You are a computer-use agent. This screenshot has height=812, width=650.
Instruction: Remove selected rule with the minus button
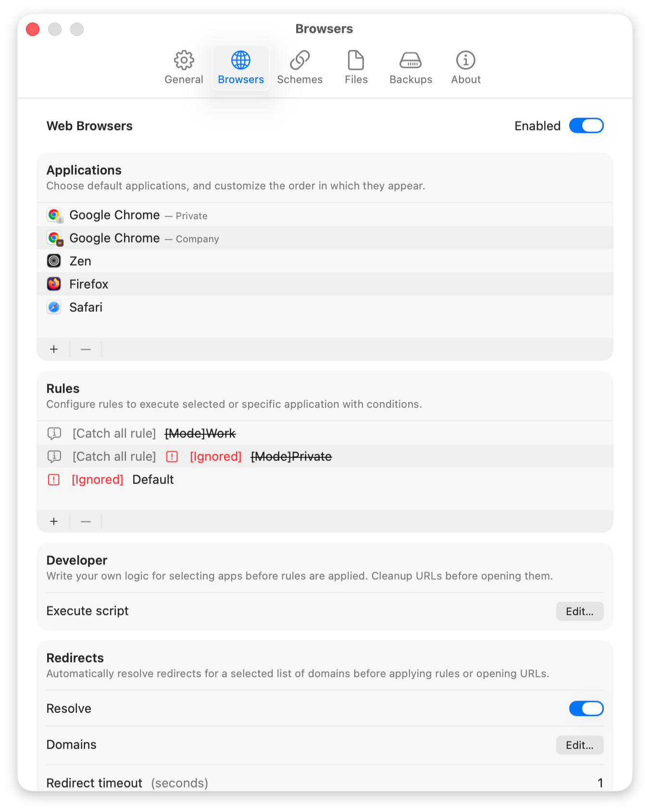pos(86,521)
